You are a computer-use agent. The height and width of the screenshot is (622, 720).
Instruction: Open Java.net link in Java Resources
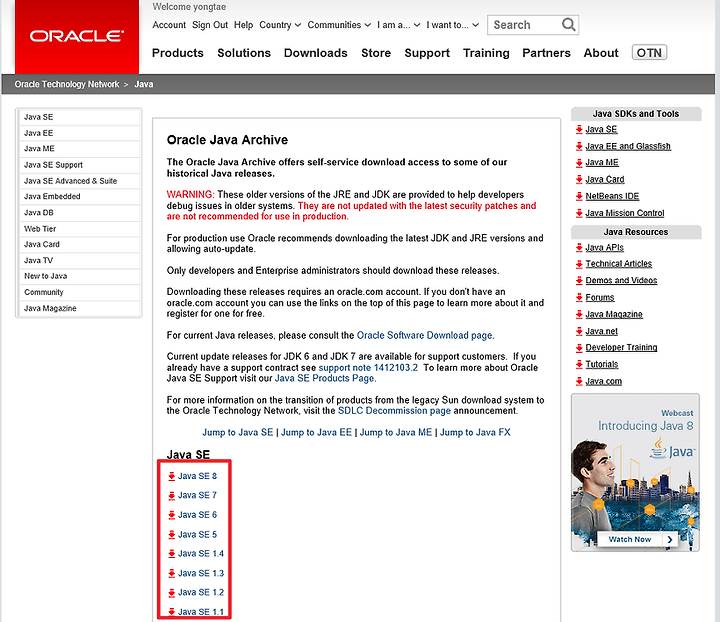(x=602, y=331)
